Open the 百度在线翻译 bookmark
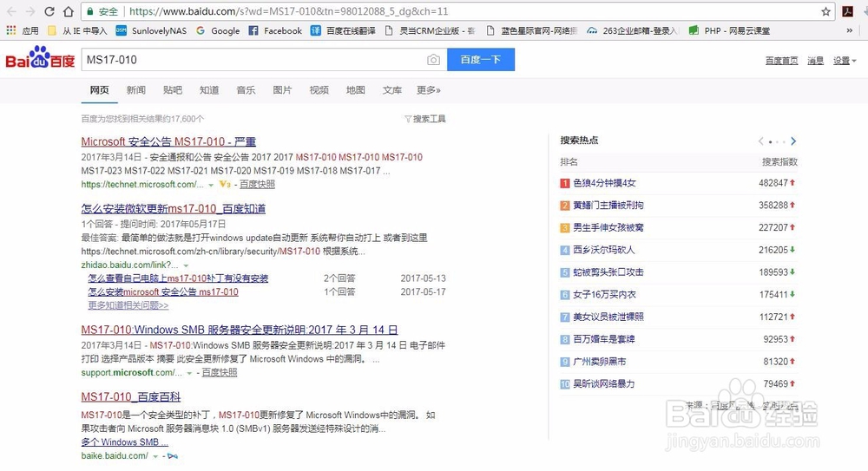The height and width of the screenshot is (471, 868). [343, 30]
